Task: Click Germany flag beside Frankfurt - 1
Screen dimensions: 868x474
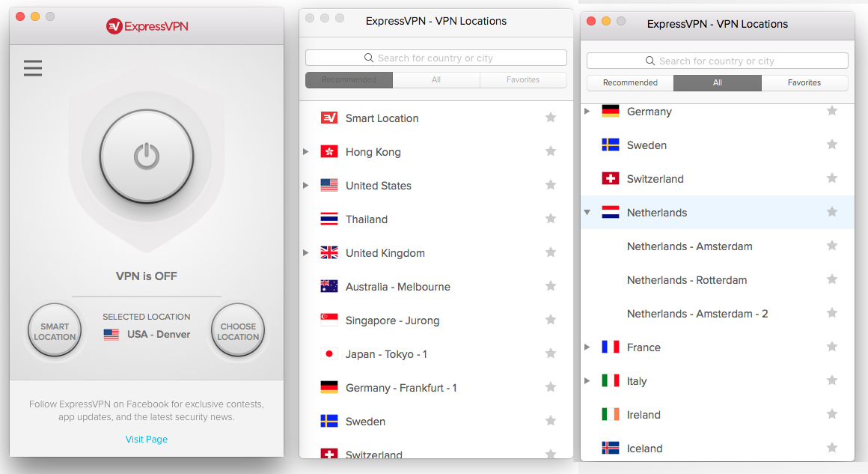Action: (x=328, y=388)
